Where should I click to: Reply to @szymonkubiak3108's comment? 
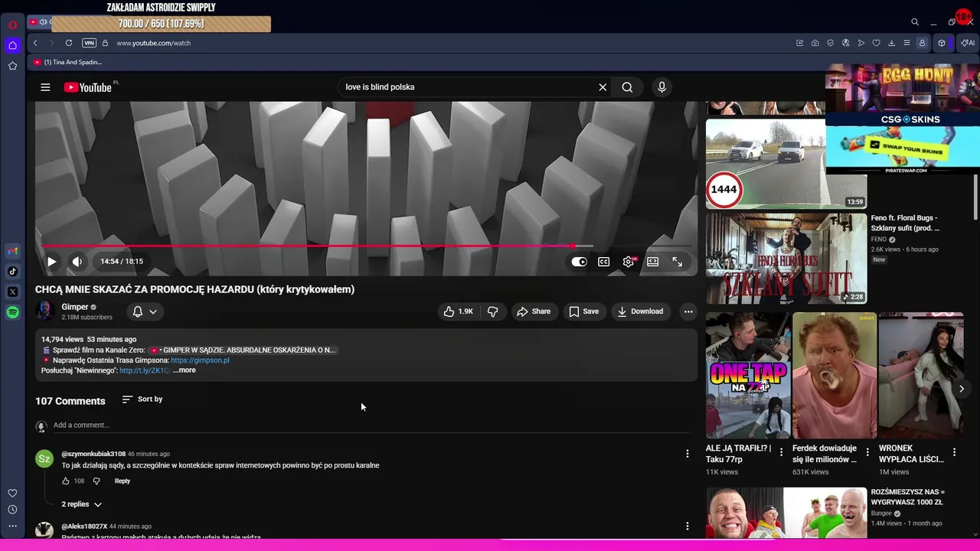click(122, 481)
